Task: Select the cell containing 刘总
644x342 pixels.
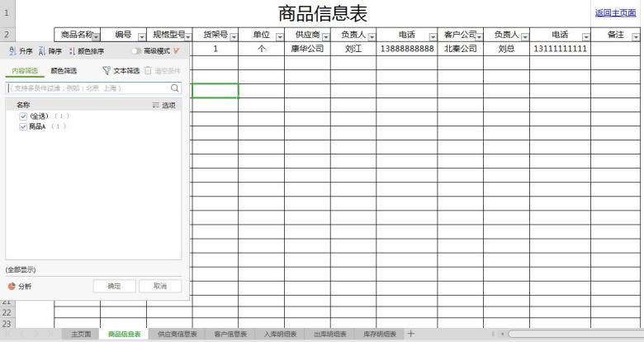Action: (506, 49)
